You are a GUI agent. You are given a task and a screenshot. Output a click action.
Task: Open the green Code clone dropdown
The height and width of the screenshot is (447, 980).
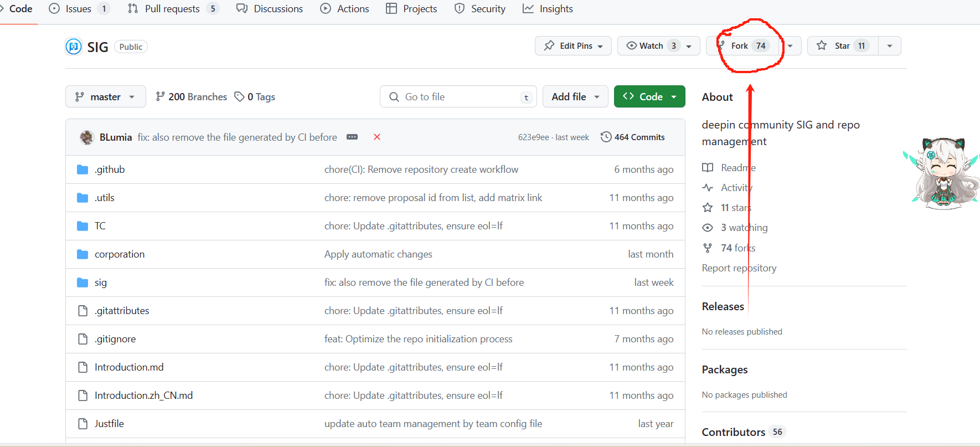[x=649, y=96]
